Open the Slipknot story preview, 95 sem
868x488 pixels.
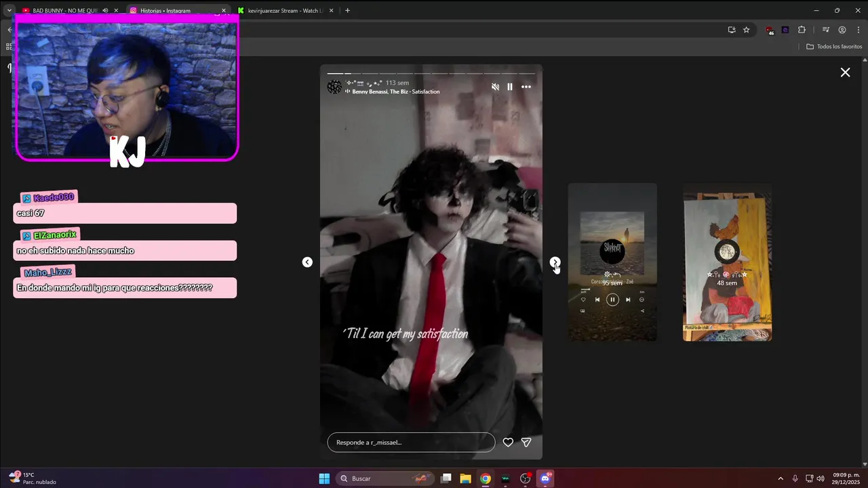point(612,262)
